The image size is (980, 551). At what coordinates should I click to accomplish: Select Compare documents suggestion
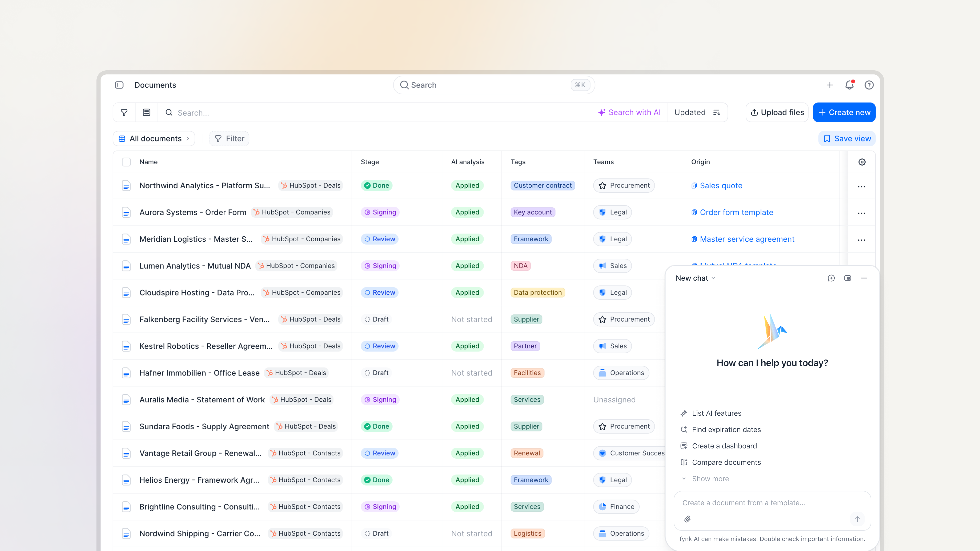pyautogui.click(x=721, y=462)
